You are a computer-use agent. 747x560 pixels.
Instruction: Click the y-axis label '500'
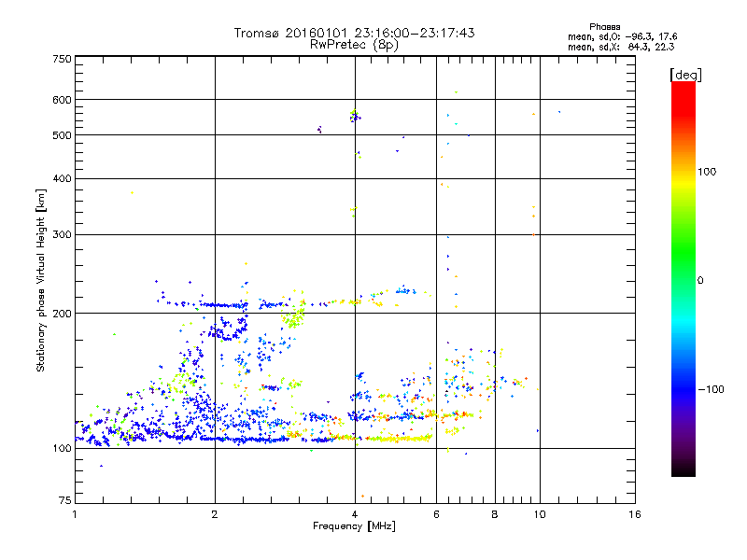pyautogui.click(x=62, y=135)
